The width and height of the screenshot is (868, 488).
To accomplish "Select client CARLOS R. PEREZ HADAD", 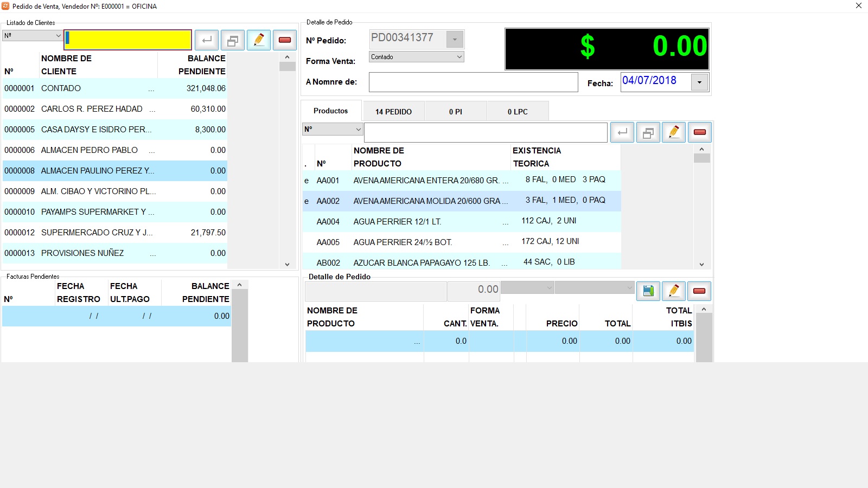I will 92,109.
